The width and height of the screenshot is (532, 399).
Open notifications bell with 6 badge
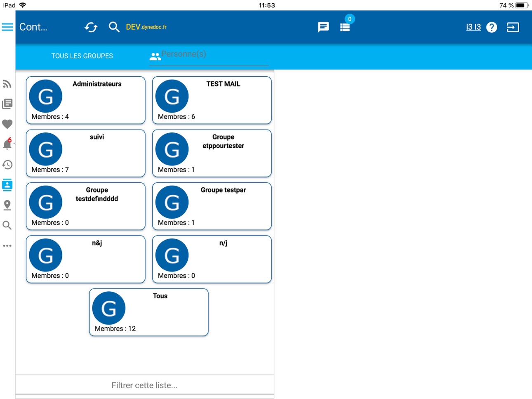(x=7, y=144)
